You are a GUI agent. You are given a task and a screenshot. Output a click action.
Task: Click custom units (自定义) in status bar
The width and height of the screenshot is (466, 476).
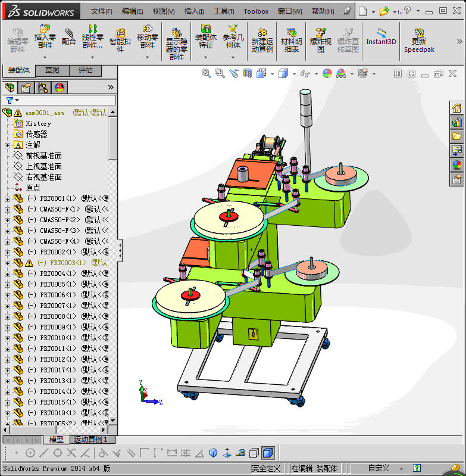[379, 468]
